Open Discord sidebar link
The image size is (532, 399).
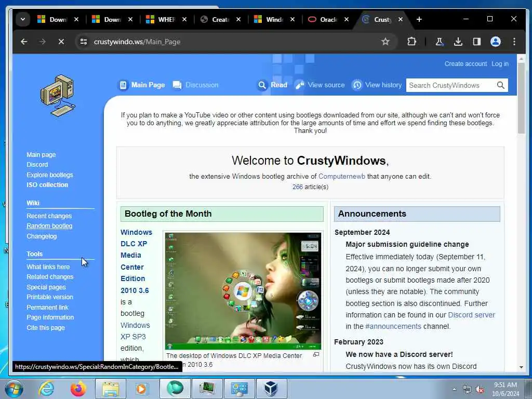[x=37, y=165]
